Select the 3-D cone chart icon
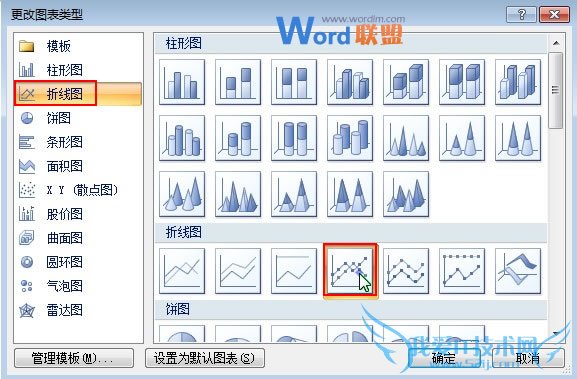Image resolution: width=577 pixels, height=379 pixels. [x=182, y=194]
